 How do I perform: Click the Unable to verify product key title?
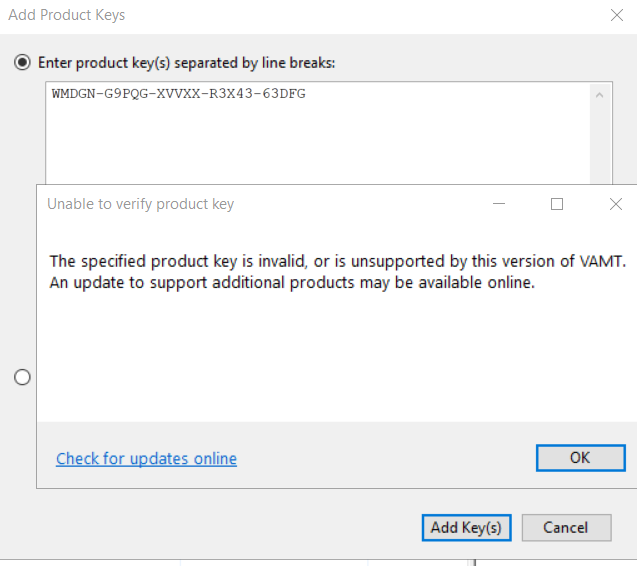point(141,204)
